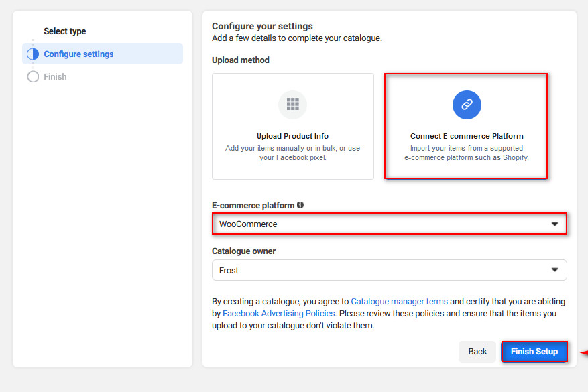Click the Catalogue owner field label
The width and height of the screenshot is (588, 392).
point(243,251)
